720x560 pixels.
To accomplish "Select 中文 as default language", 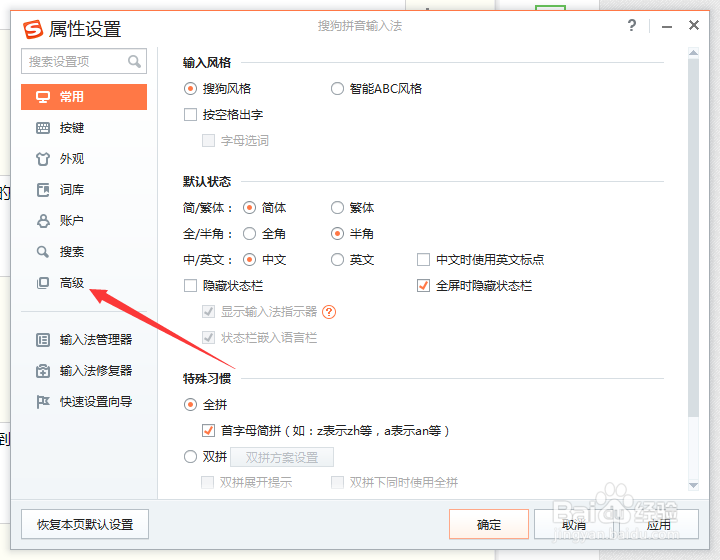I will click(249, 260).
